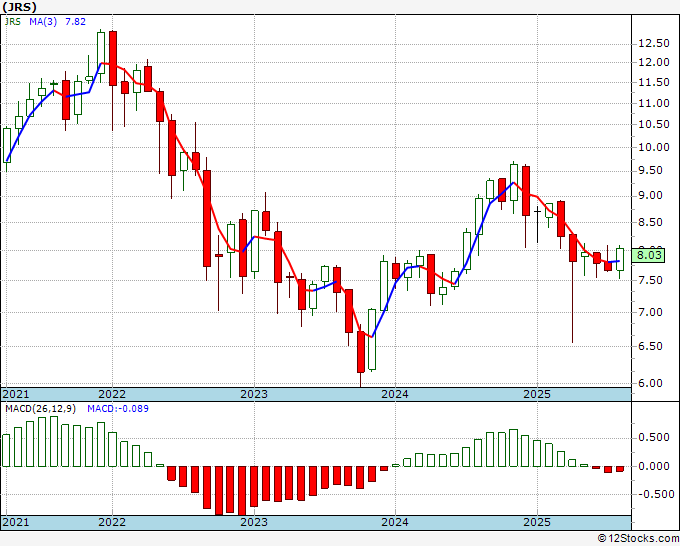Click the 11.00 price axis label
680x546 pixels.
click(x=654, y=103)
